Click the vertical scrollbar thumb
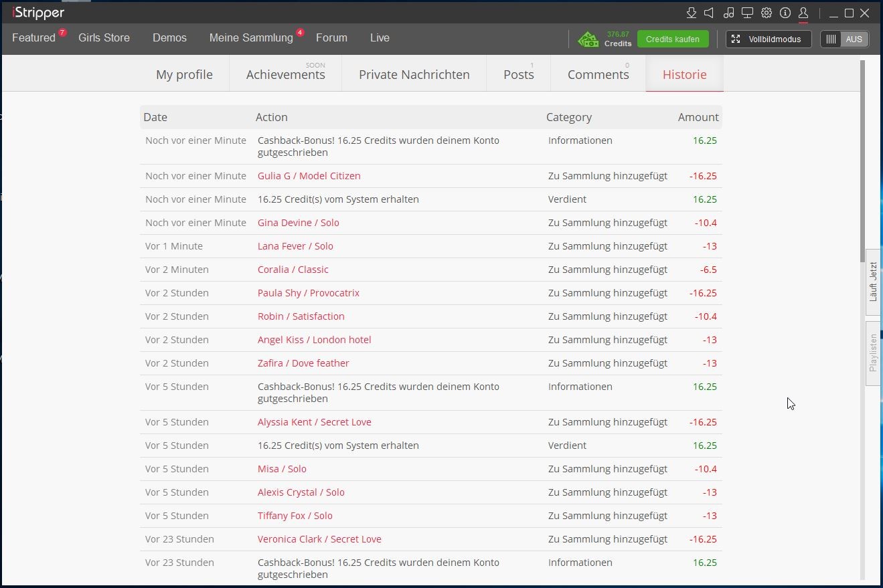 [862, 161]
